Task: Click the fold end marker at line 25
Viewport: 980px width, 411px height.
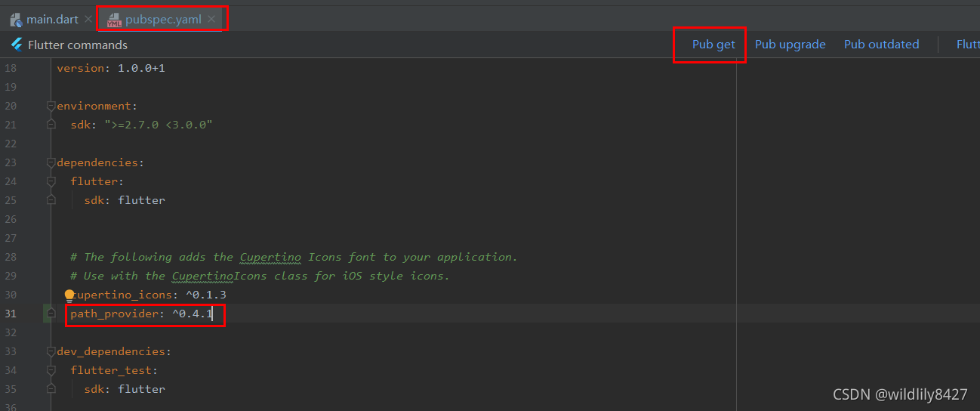Action: (x=51, y=200)
